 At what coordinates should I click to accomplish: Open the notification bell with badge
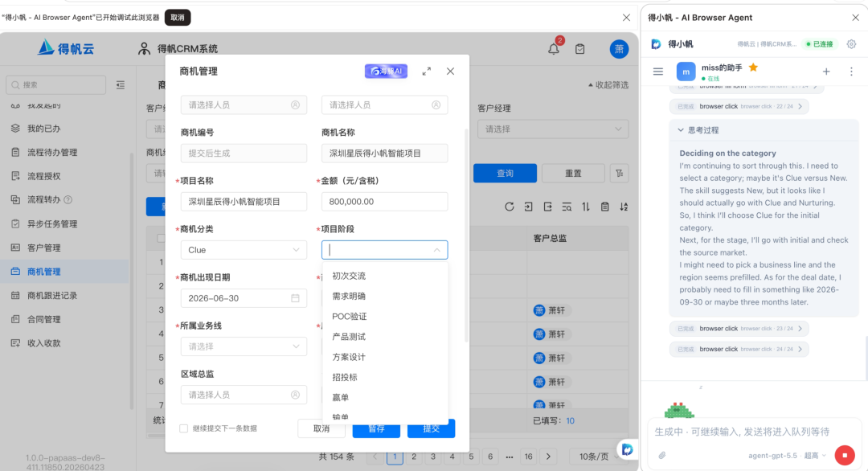click(554, 49)
